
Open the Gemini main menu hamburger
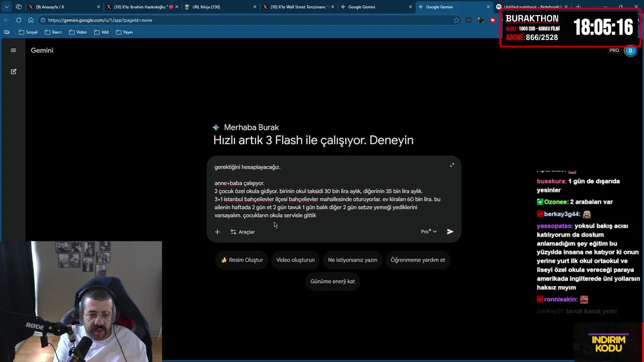[14, 50]
